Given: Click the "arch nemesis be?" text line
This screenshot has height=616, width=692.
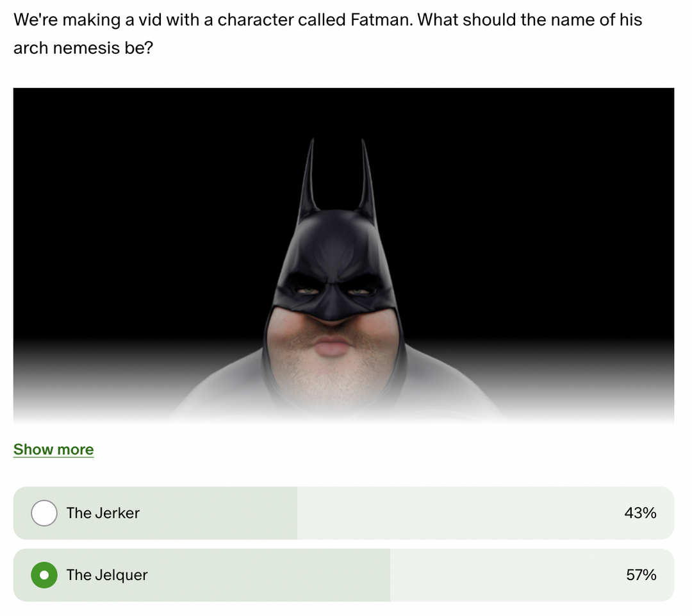Looking at the screenshot, I should pyautogui.click(x=83, y=47).
